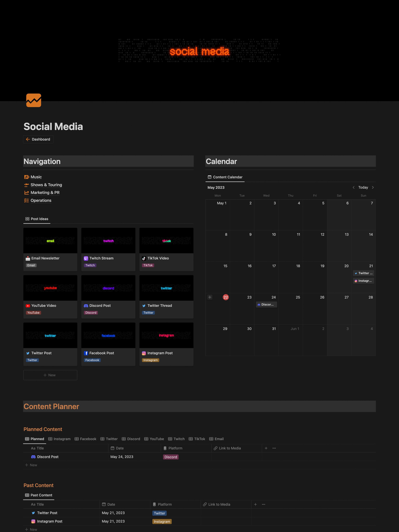
Task: Add a new Post Ideas card
Action: point(50,375)
